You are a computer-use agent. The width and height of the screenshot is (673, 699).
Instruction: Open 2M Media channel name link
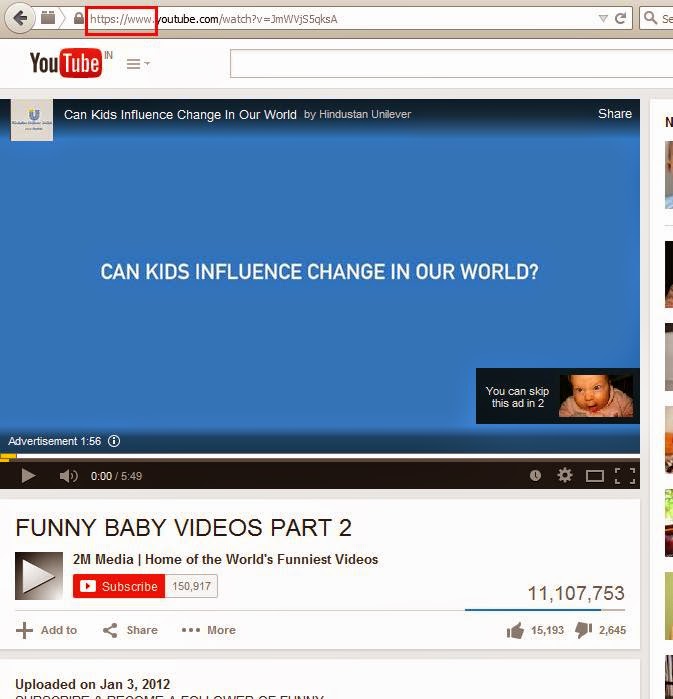(226, 559)
